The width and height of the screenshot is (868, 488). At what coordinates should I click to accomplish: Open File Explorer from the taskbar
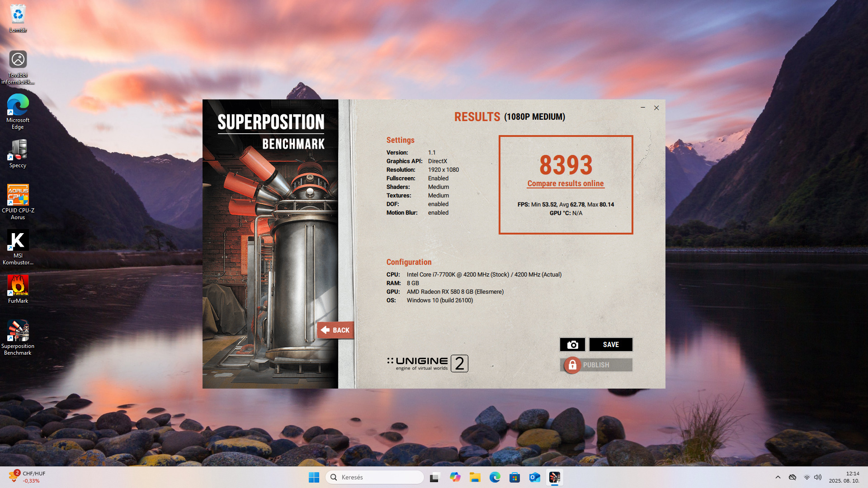tap(475, 477)
